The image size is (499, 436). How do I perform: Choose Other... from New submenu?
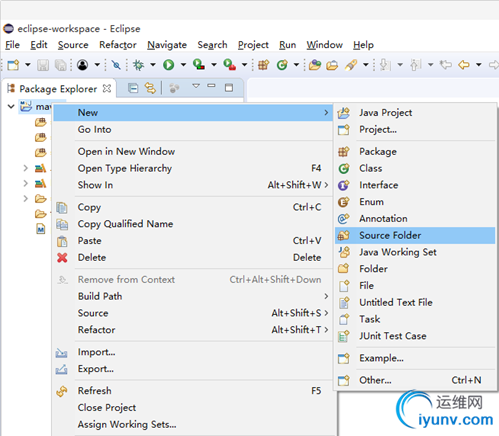415,380
